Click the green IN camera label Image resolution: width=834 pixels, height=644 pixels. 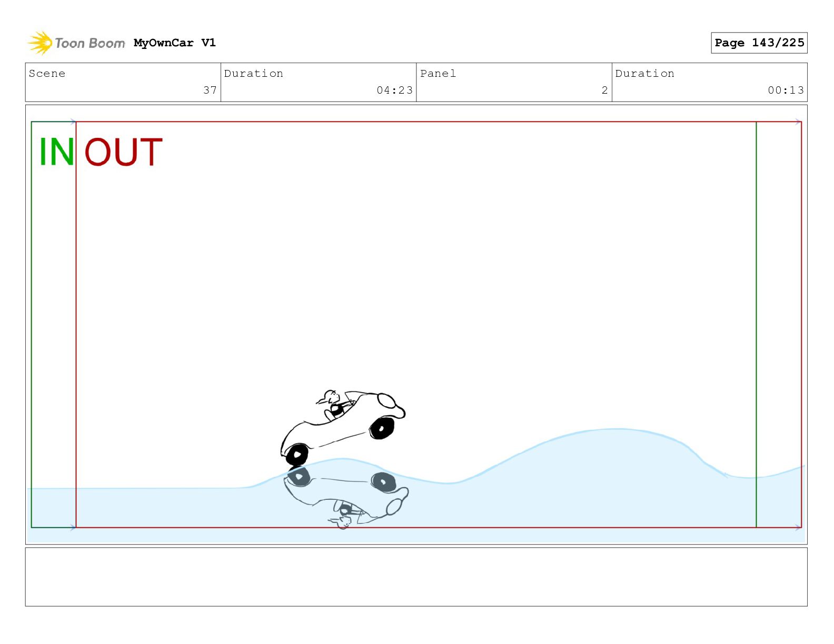56,152
